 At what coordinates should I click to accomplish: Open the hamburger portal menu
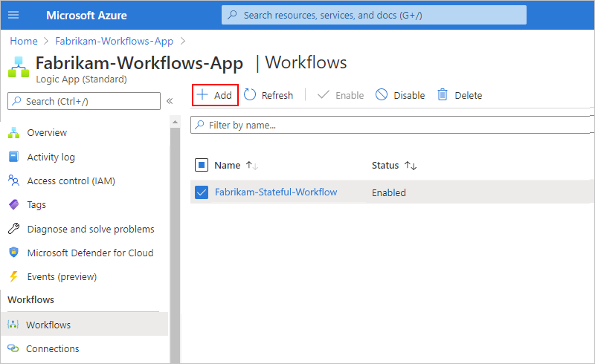coord(13,15)
